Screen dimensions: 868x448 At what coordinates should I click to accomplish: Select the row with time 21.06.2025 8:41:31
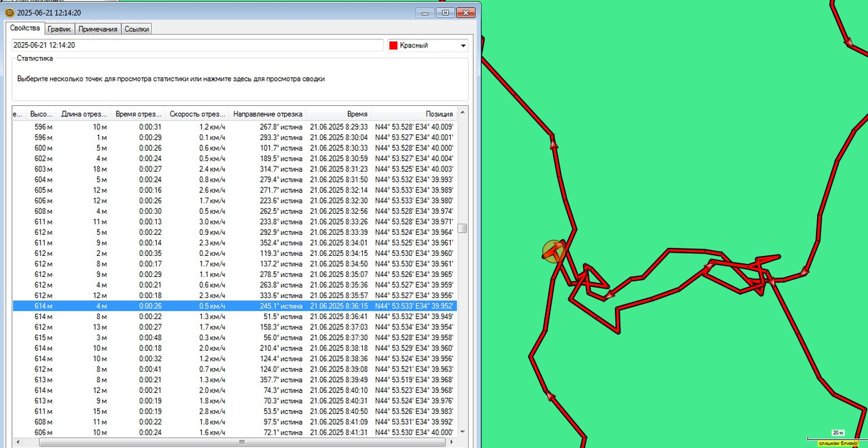click(235, 432)
